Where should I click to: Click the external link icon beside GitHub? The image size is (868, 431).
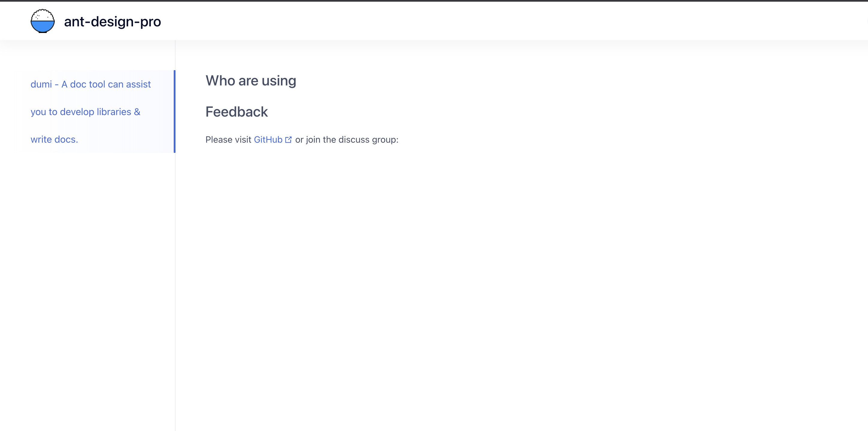point(288,140)
